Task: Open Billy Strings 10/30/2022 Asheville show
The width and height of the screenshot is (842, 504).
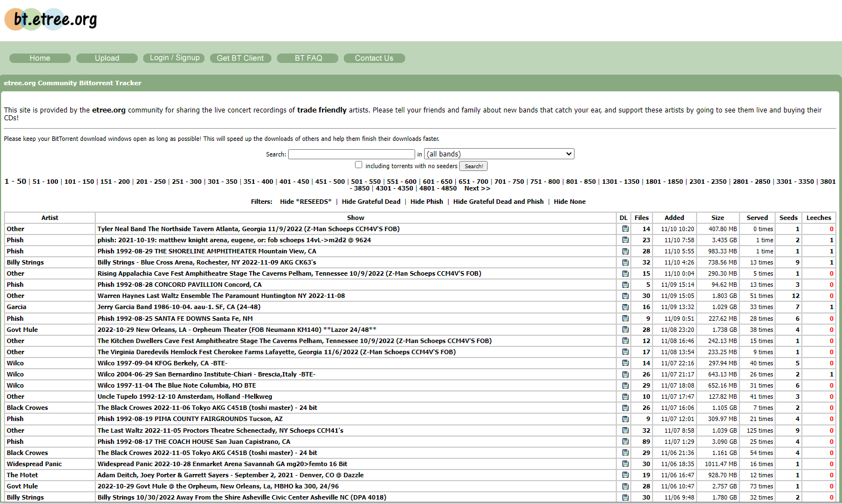Action: (x=242, y=497)
